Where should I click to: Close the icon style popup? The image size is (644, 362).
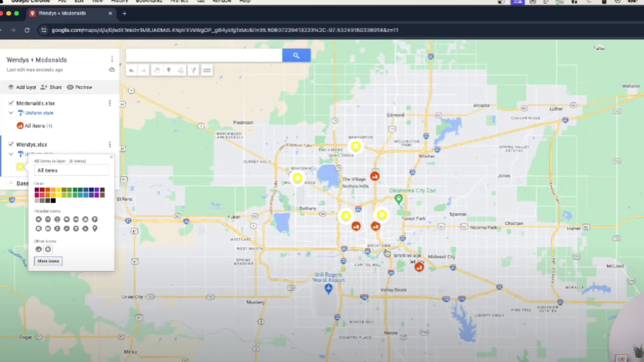111,157
